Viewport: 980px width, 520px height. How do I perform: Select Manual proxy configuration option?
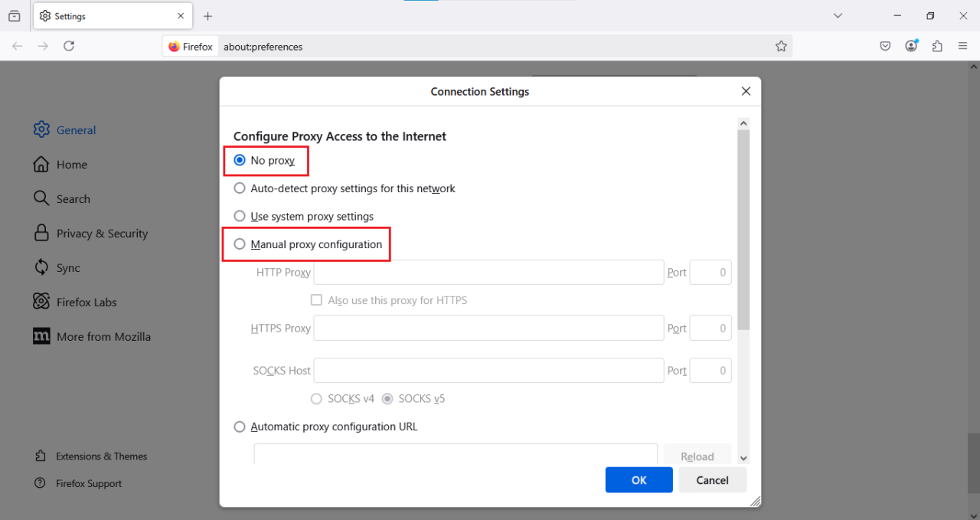click(x=240, y=244)
